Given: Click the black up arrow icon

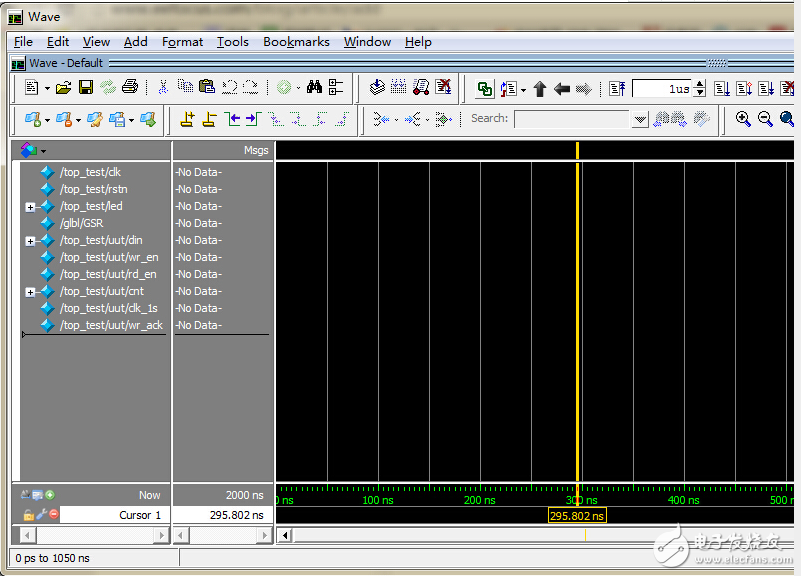Looking at the screenshot, I should (x=540, y=89).
